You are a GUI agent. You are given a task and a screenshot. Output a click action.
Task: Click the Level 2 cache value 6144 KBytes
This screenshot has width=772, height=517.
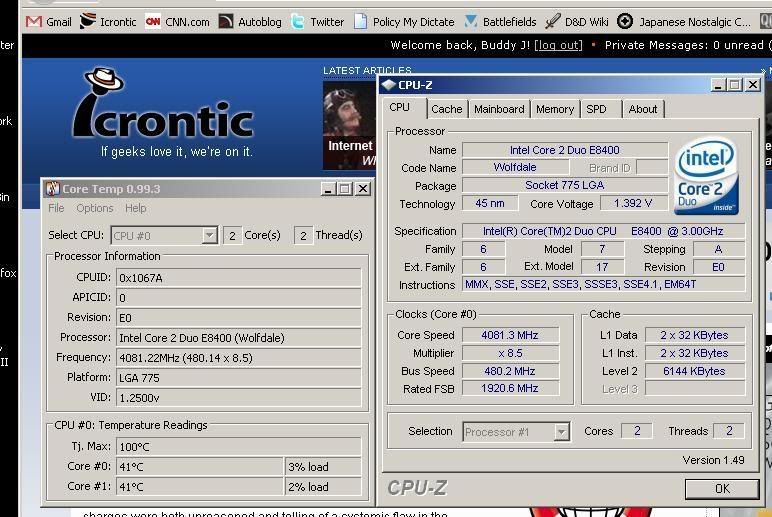695,371
